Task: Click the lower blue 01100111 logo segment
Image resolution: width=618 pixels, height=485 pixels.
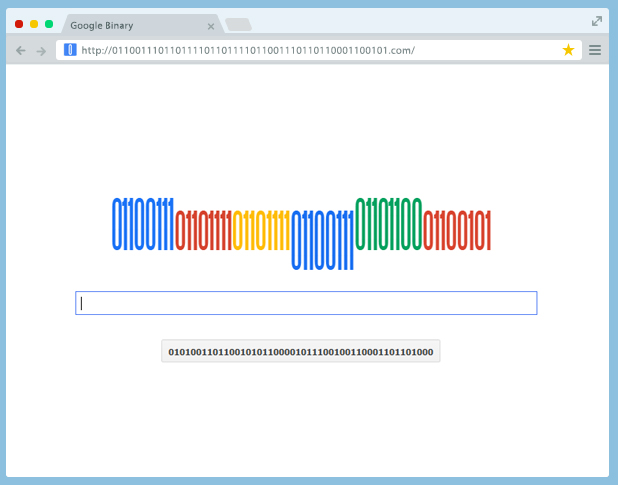Action: pos(322,240)
